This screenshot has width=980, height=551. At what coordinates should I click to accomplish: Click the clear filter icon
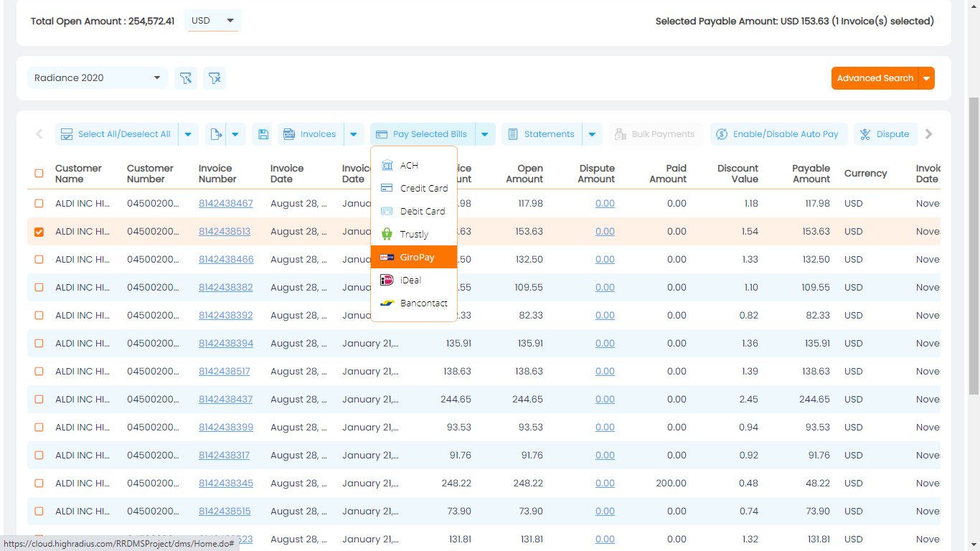215,78
